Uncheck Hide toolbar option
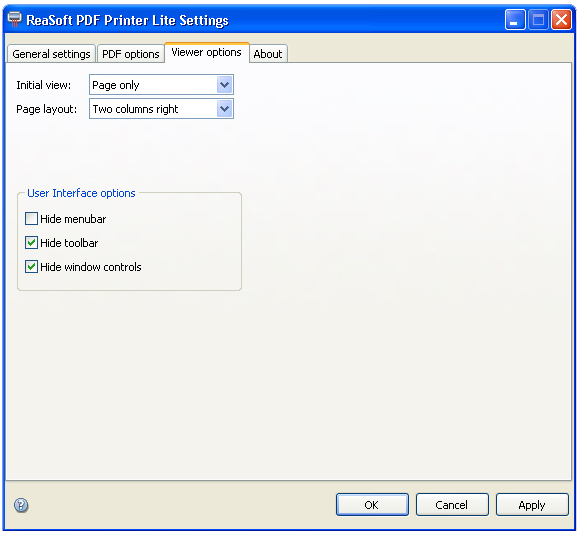Viewport: 580px width, 534px height. pos(31,243)
